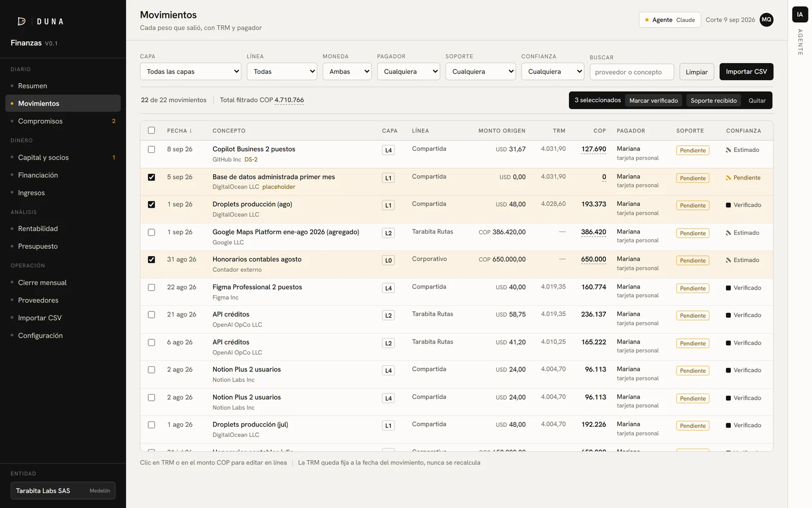Open the Confianza dropdown
This screenshot has height=508, width=812.
tap(553, 72)
